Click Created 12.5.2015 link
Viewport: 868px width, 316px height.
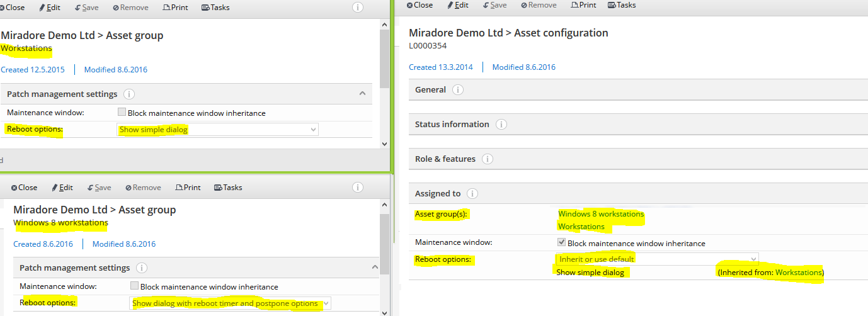[33, 70]
